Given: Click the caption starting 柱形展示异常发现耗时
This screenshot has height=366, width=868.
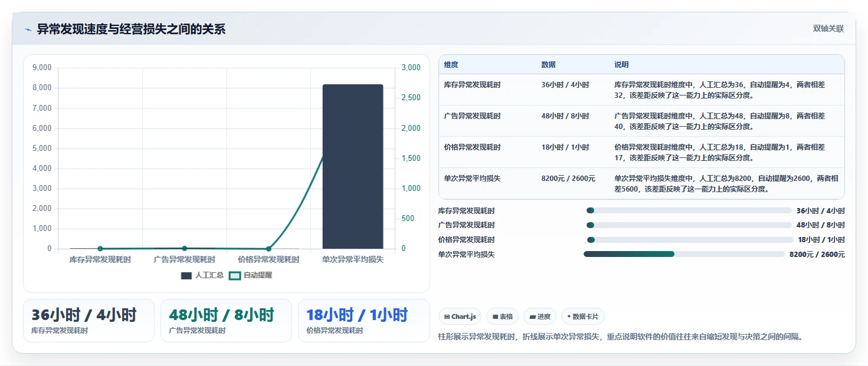Looking at the screenshot, I should point(621,337).
